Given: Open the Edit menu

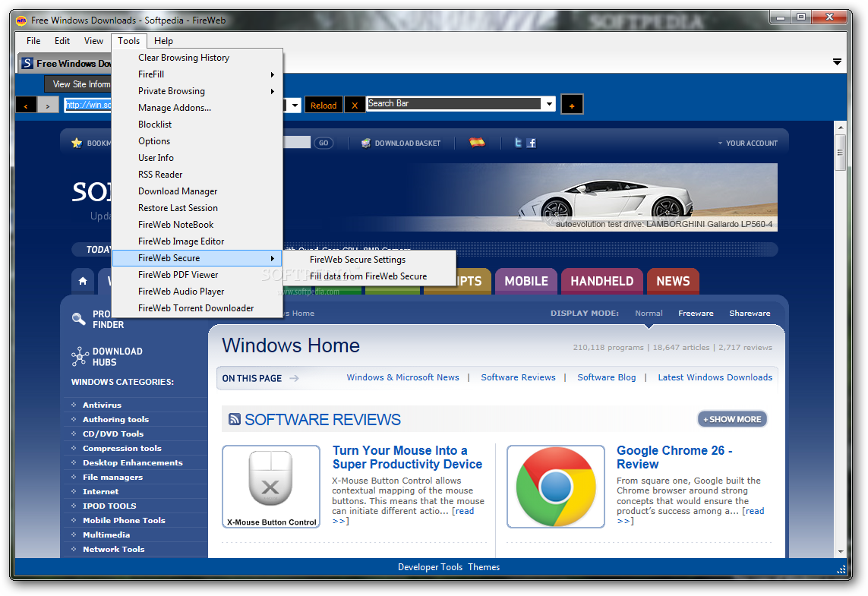Looking at the screenshot, I should tap(62, 41).
